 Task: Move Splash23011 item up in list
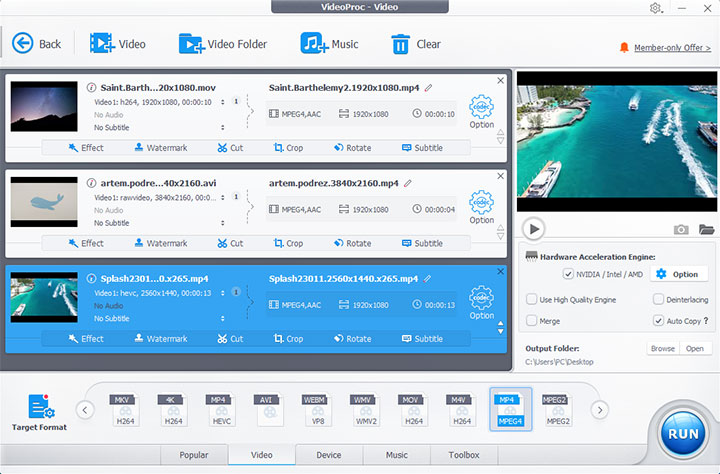coord(501,323)
